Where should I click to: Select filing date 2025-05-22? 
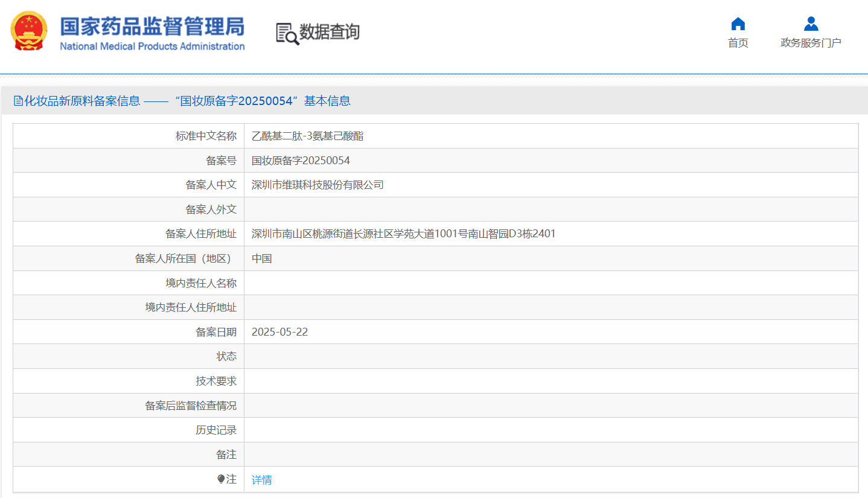tap(279, 332)
